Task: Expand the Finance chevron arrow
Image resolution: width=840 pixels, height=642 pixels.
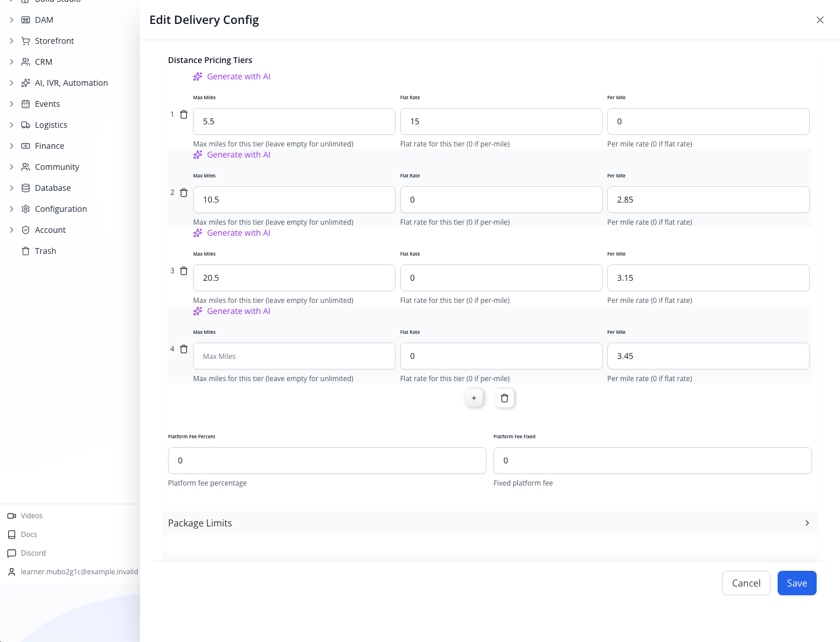Action: [12, 146]
